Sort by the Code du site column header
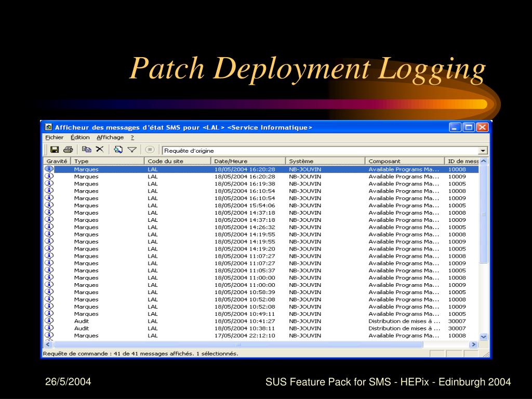The height and width of the screenshot is (399, 532). point(178,161)
